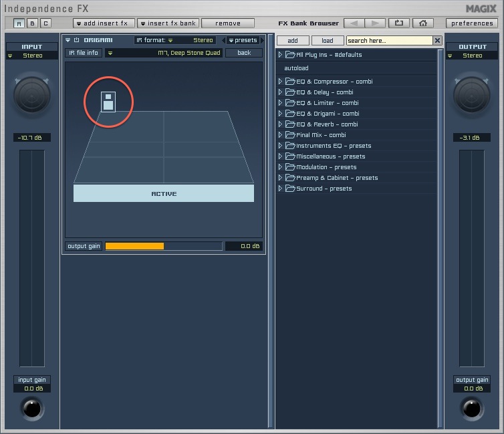The height and width of the screenshot is (434, 504).
Task: Click the Final Mix folder icon
Action: tap(290, 135)
